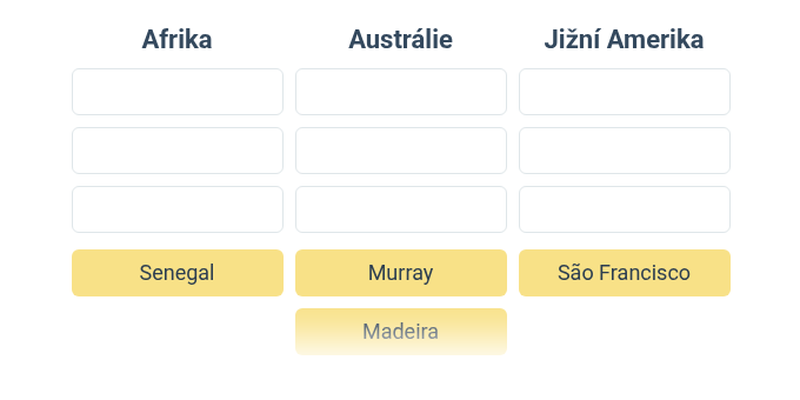Tap the São Francisco label text
800x400 pixels.
[x=624, y=273]
